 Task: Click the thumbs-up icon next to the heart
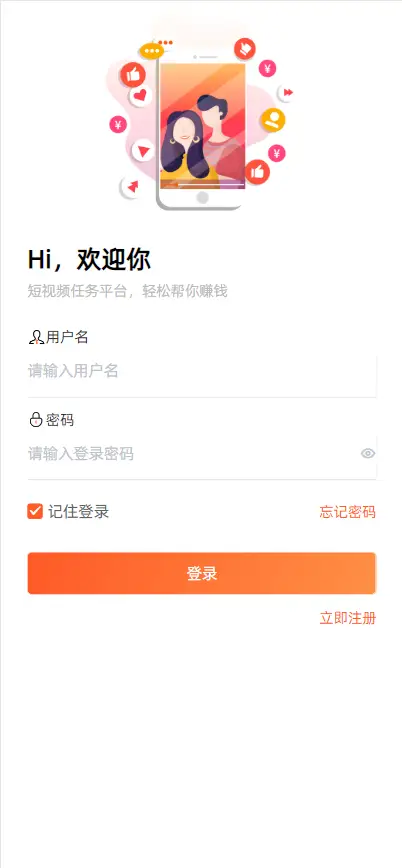(x=133, y=75)
